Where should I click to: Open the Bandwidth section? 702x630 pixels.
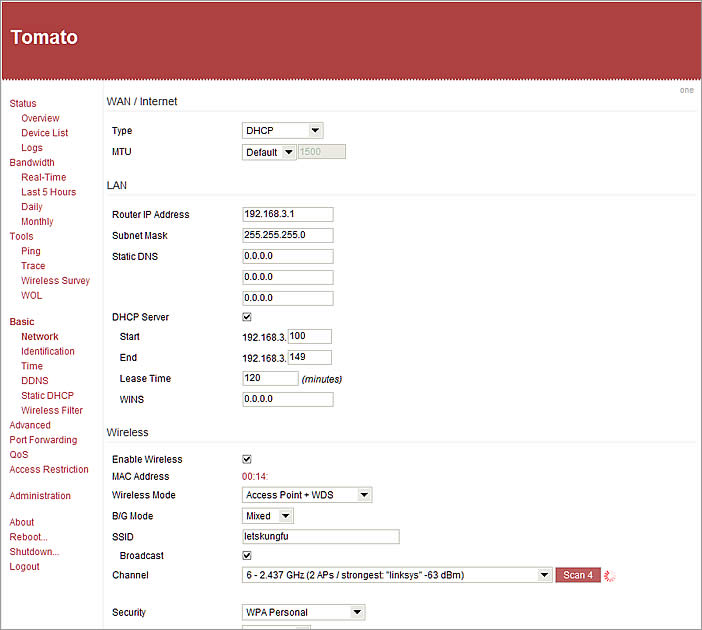click(x=32, y=163)
